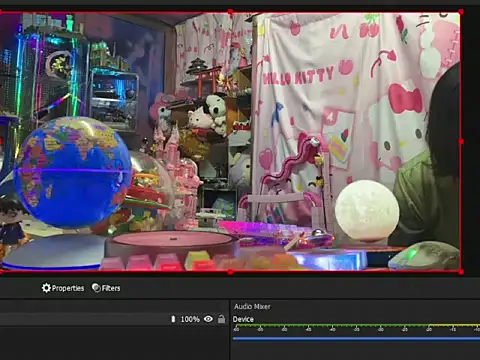Screen dimensions: 480x360
Task: Select the top-center red resize handle
Action: (230, 12)
